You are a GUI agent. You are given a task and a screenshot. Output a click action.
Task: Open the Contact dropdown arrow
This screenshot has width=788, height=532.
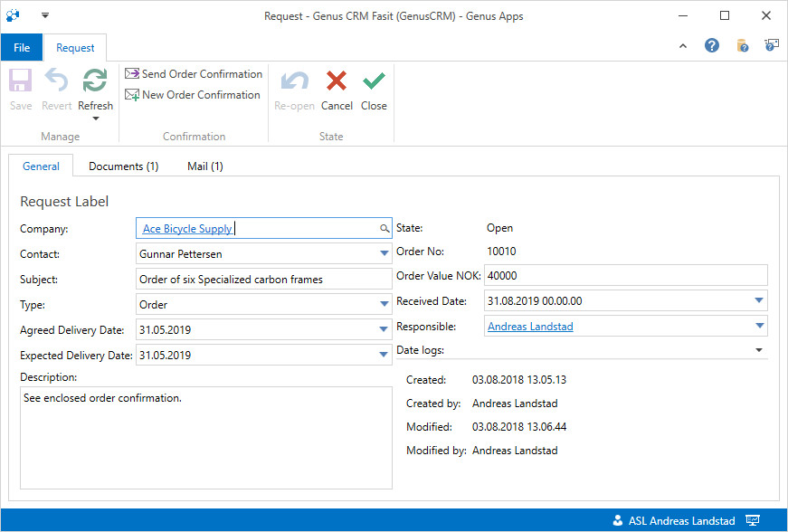tap(384, 253)
